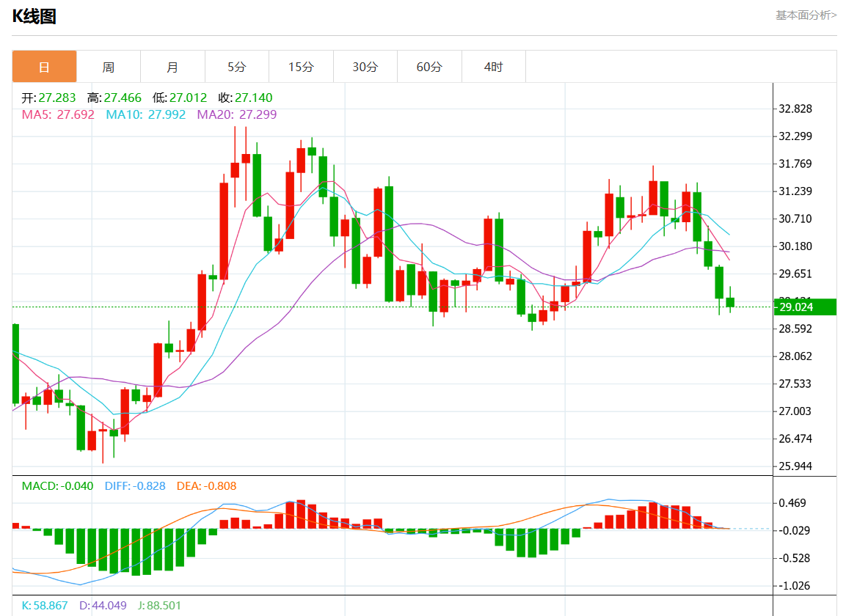Click the 低:27.012 low price value
The width and height of the screenshot is (846, 616).
point(180,98)
